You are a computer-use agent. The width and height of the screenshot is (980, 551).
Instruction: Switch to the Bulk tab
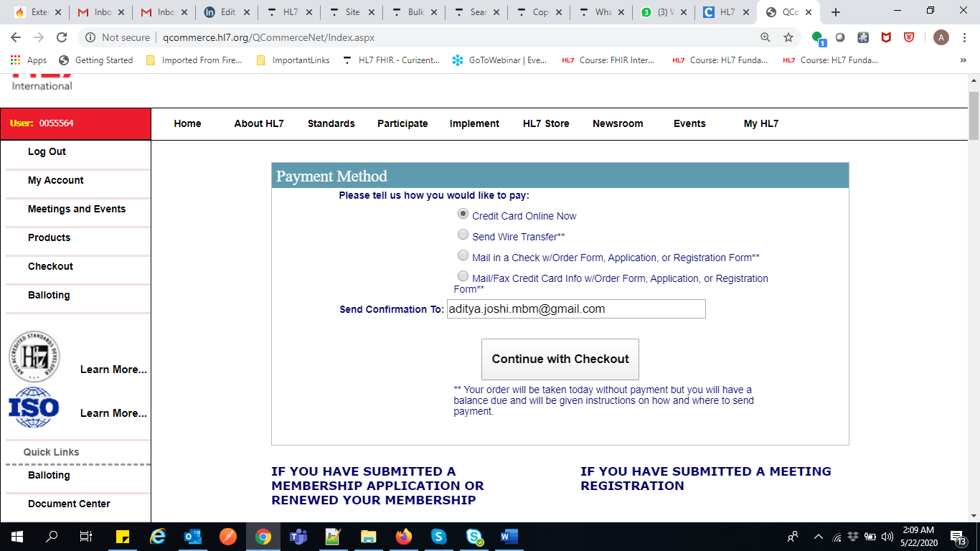pos(413,12)
